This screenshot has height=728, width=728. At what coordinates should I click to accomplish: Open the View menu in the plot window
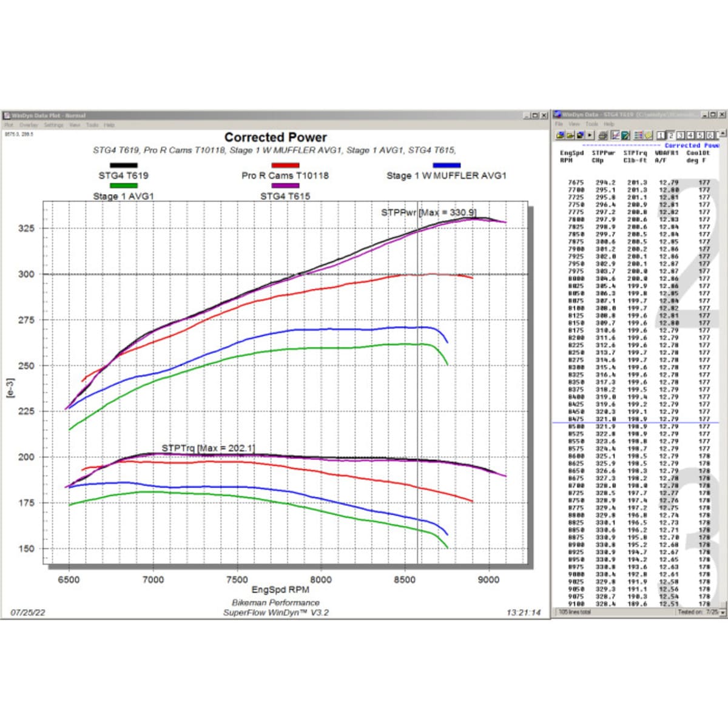(x=74, y=124)
